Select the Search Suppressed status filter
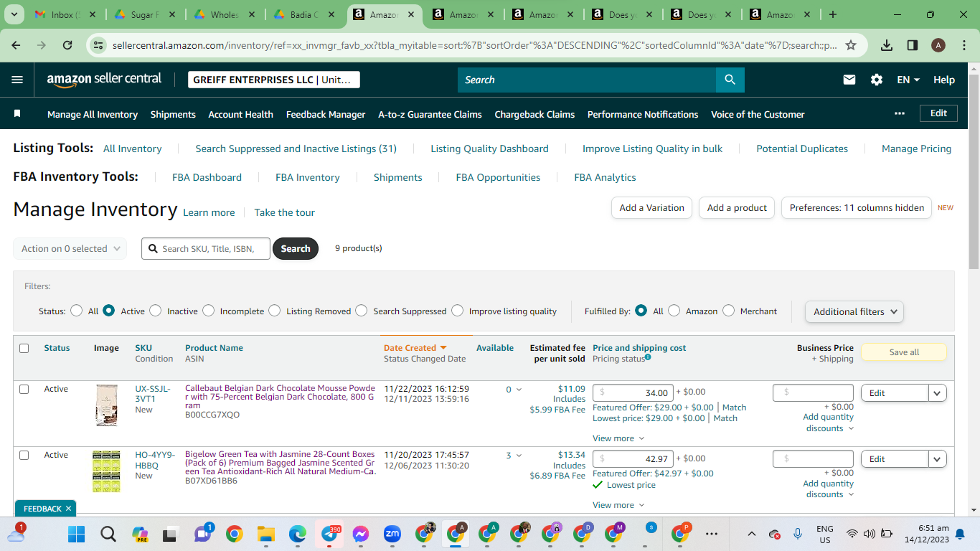Viewport: 980px width, 551px height. [362, 311]
